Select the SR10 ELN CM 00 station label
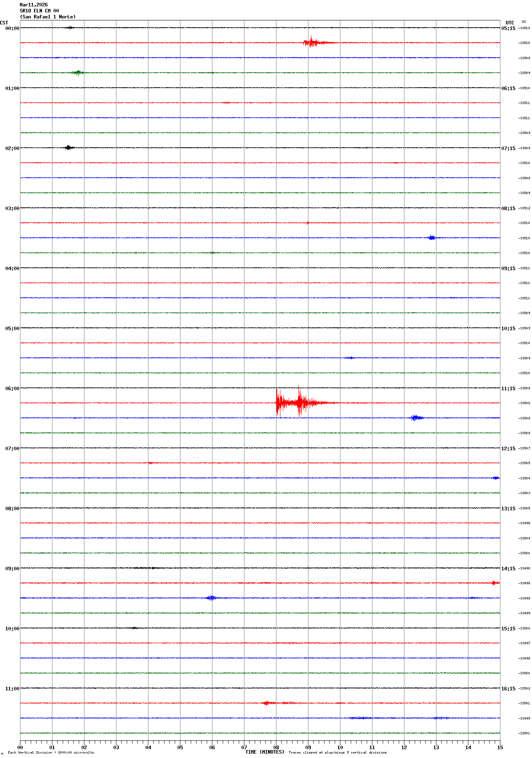Viewport: 532px width, 758px height. point(39,11)
